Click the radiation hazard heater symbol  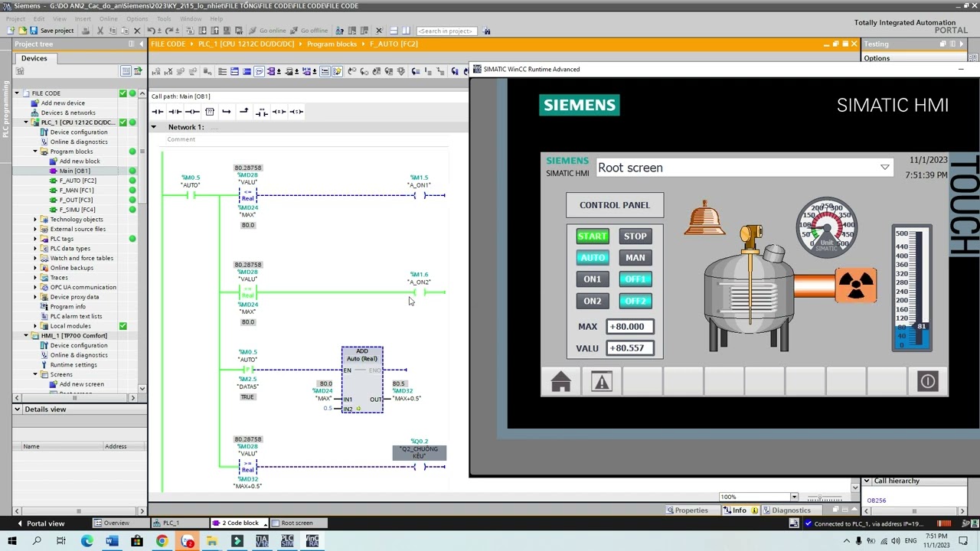855,285
